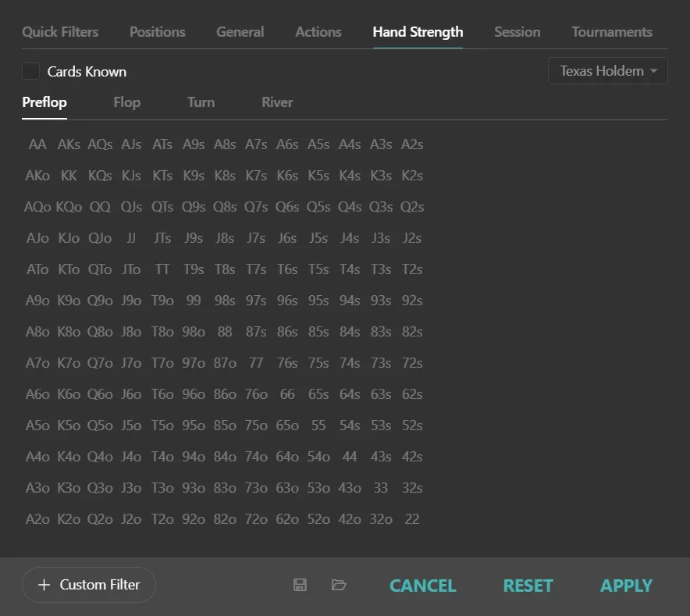Select pocket pair 22 in grid
Viewport: 690px width, 616px height.
click(412, 519)
